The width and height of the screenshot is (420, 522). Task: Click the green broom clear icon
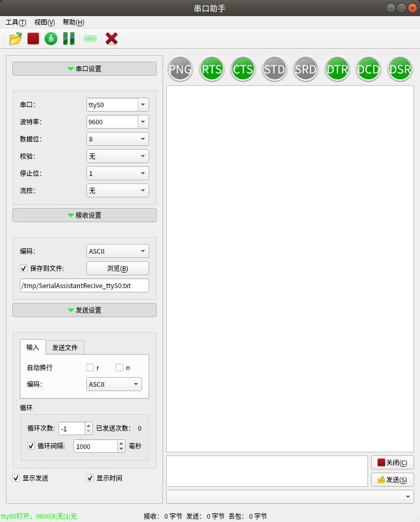tap(51, 39)
